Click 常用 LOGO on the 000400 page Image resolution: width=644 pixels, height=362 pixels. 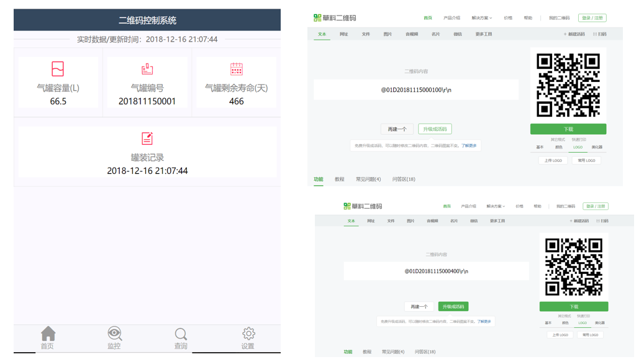click(590, 335)
